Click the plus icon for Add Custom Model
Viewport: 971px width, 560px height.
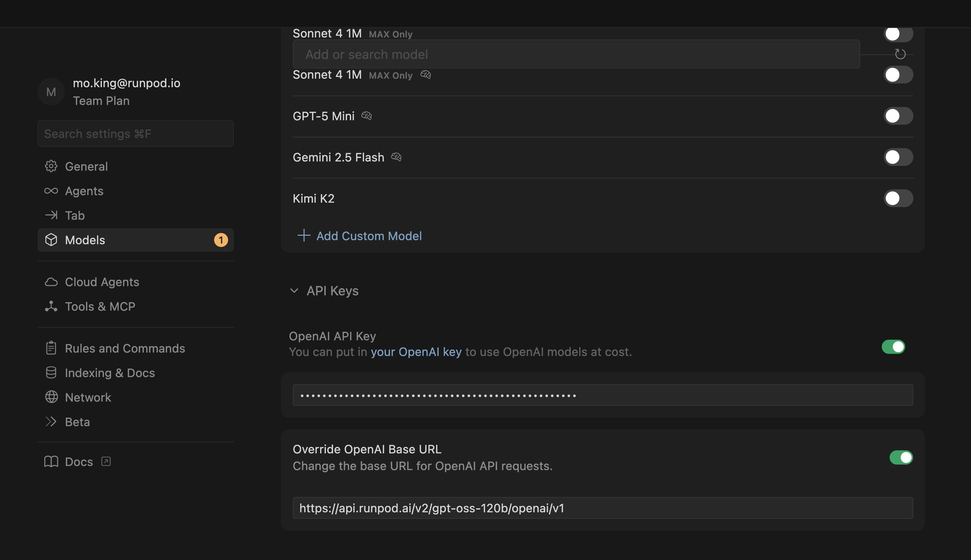tap(304, 235)
